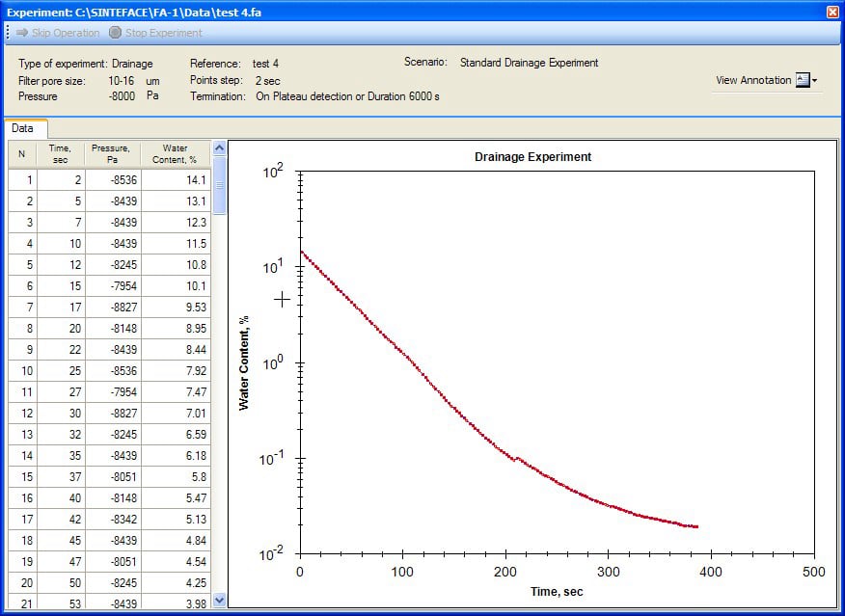Click water content cell 3.98

(176, 603)
